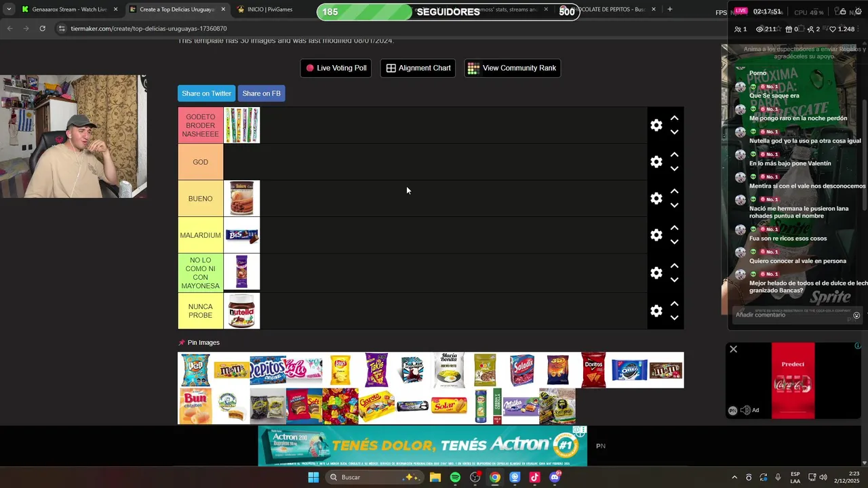Open settings gear for NO LO COMO row
The image size is (868, 488).
(x=656, y=272)
